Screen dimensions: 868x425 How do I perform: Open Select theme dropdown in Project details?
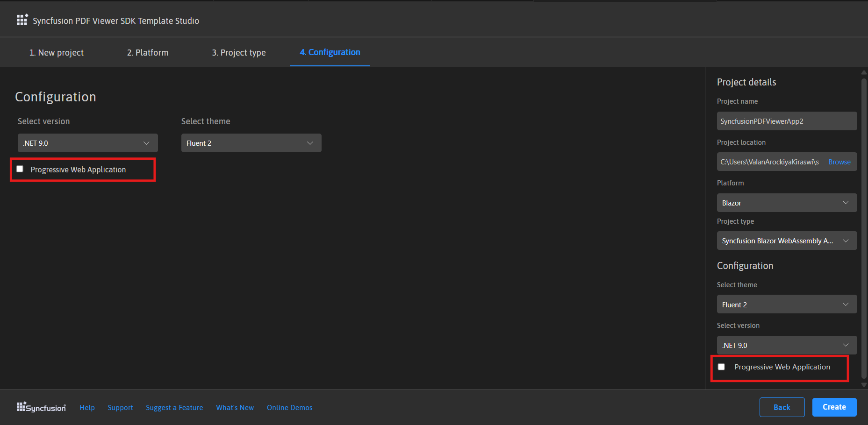[787, 305]
